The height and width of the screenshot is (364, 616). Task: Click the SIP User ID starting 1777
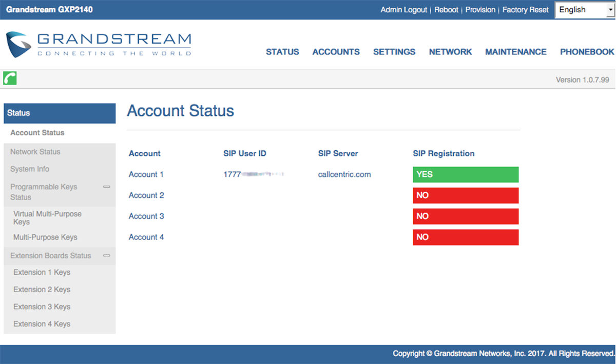point(254,174)
